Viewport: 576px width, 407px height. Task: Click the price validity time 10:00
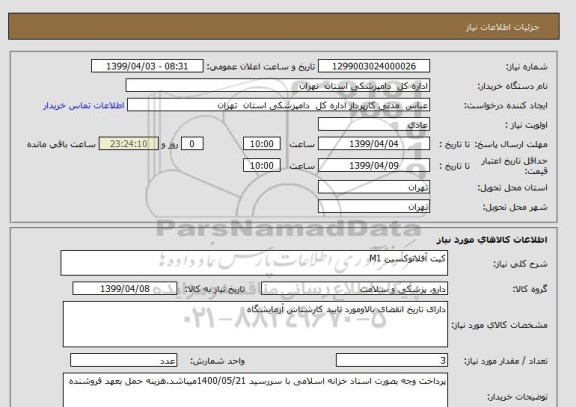(262, 165)
